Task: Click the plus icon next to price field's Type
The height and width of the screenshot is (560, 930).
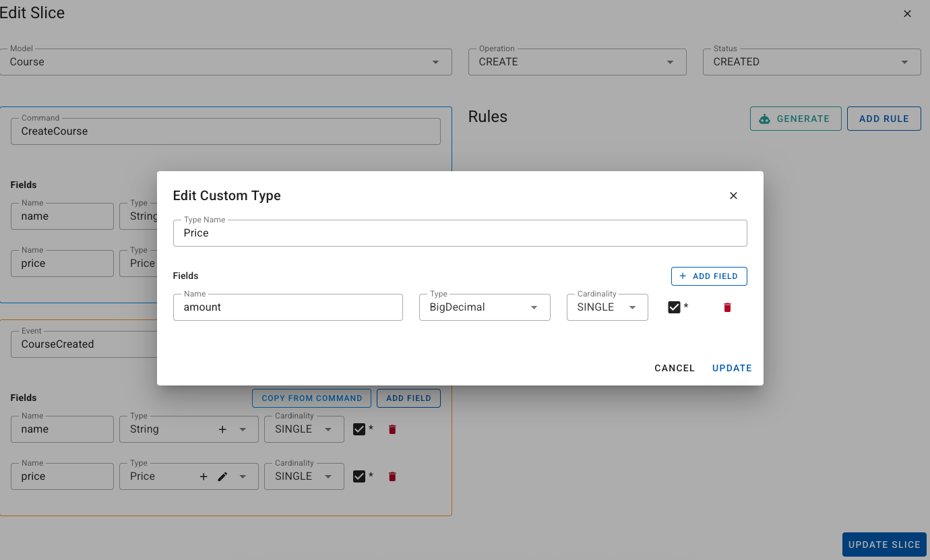Action: click(x=204, y=476)
